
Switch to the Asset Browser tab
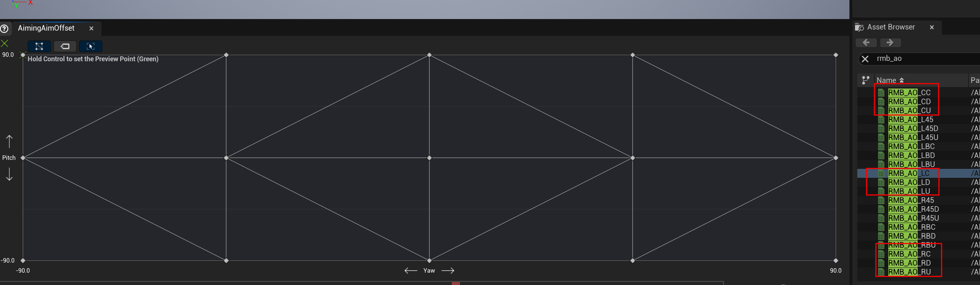(x=890, y=27)
